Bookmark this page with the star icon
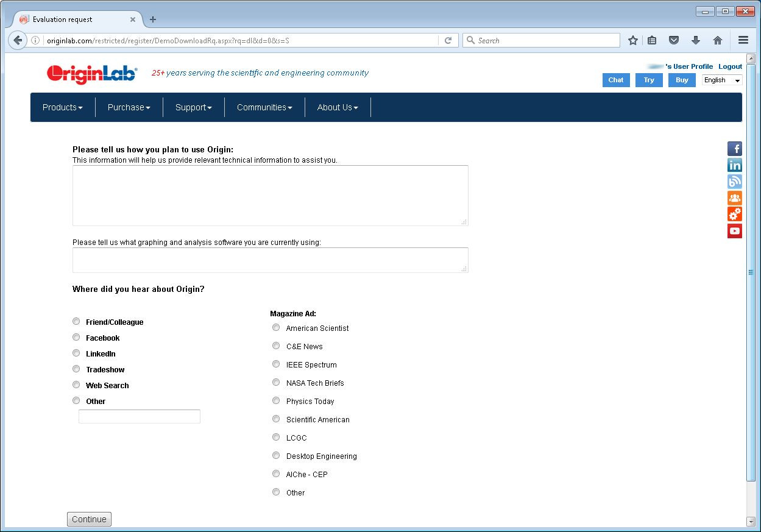 pos(633,40)
